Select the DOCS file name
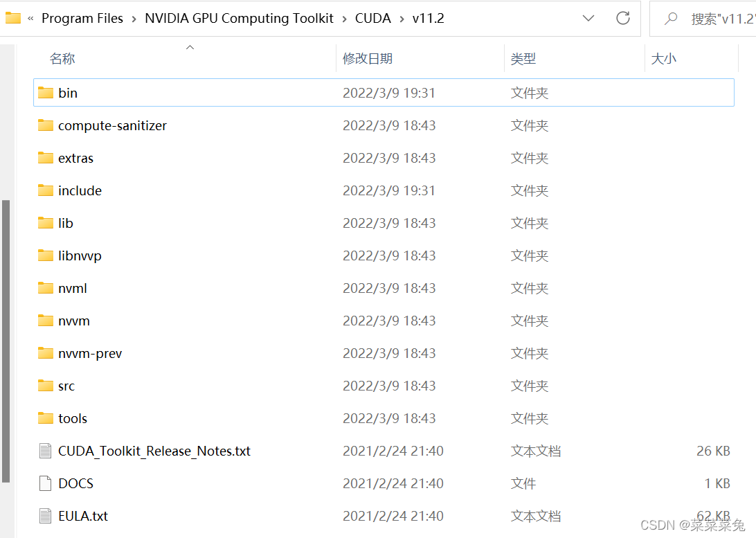The width and height of the screenshot is (756, 538). [75, 483]
